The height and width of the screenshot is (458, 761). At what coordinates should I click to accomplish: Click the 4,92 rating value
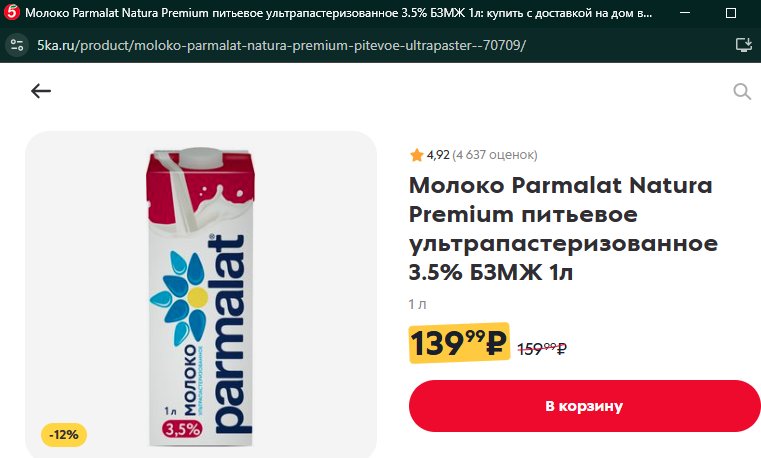438,155
